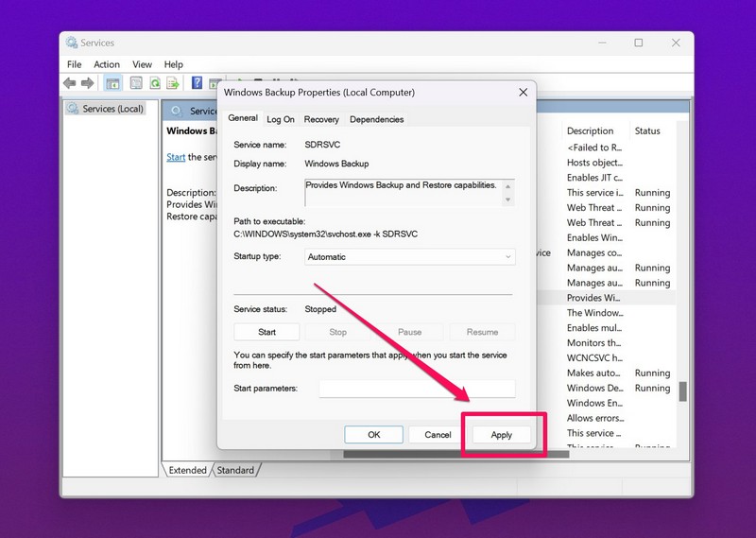Click the Export List toolbar icon
Viewport: 756px width, 538px height.
click(x=172, y=83)
